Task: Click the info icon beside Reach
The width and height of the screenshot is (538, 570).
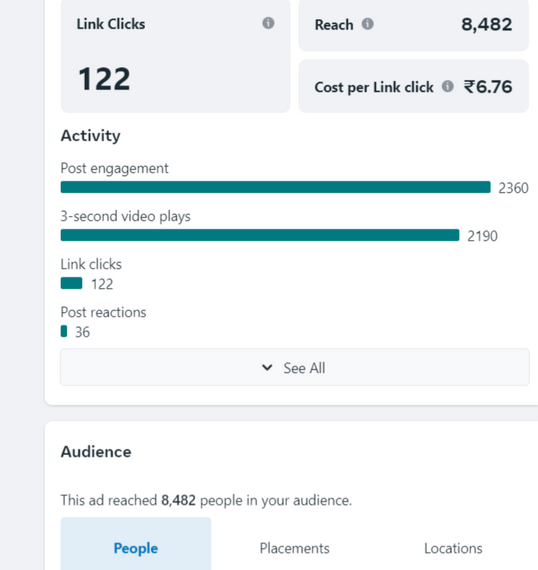Action: coord(368,24)
